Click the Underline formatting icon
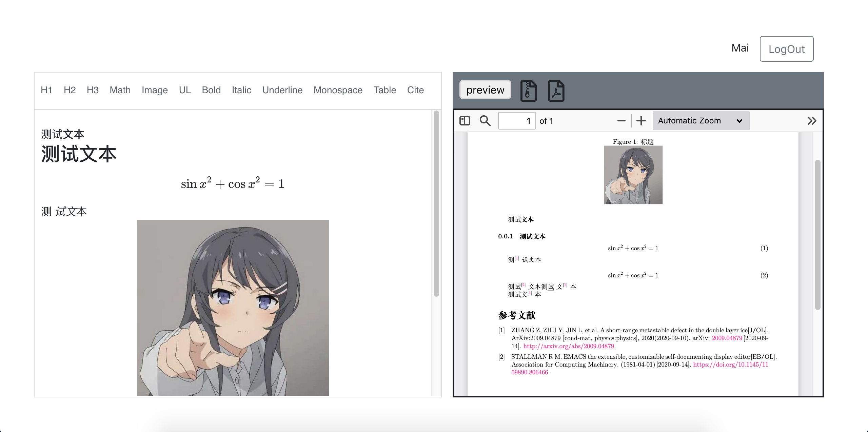 pyautogui.click(x=282, y=90)
